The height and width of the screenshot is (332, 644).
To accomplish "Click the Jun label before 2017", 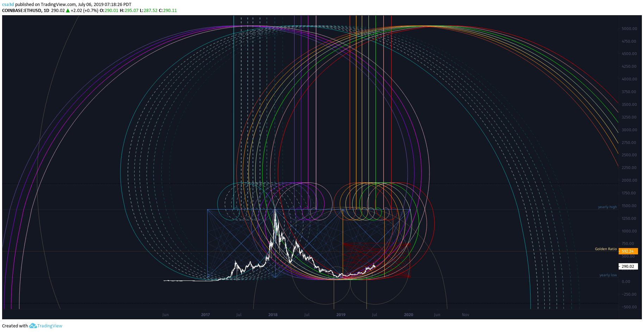I will [166, 315].
